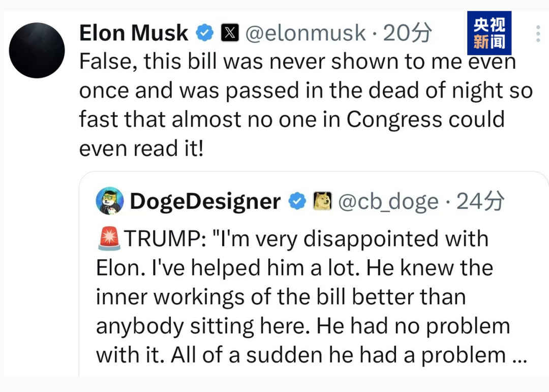
Task: Click the Shiba Doge affiliation badge
Action: click(322, 201)
